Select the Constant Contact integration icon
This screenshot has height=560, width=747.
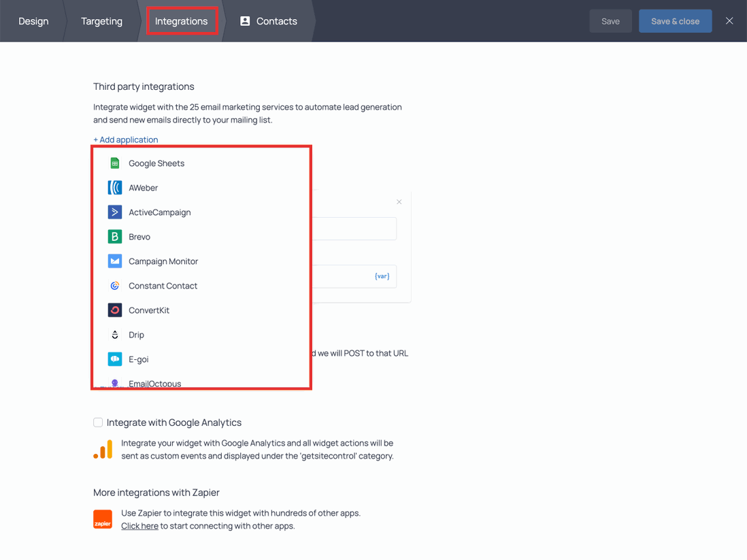click(x=114, y=285)
